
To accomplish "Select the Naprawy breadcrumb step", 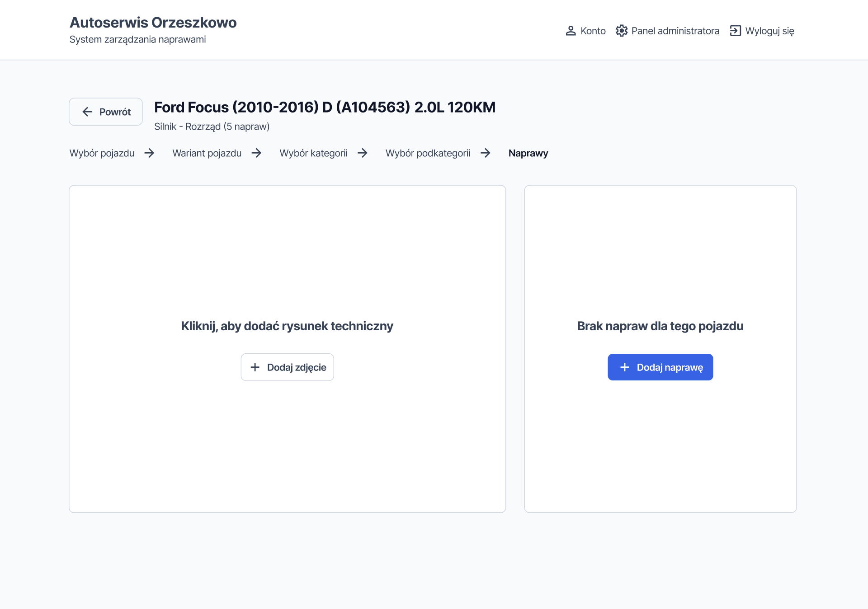I will point(528,153).
